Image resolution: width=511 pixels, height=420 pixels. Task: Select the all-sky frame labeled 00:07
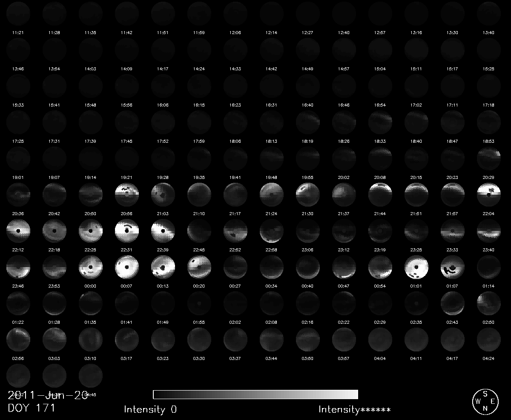tap(127, 267)
